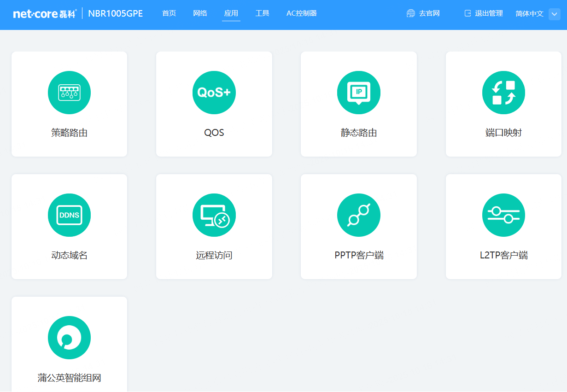
Task: Go to the 工具 tab
Action: pyautogui.click(x=263, y=13)
